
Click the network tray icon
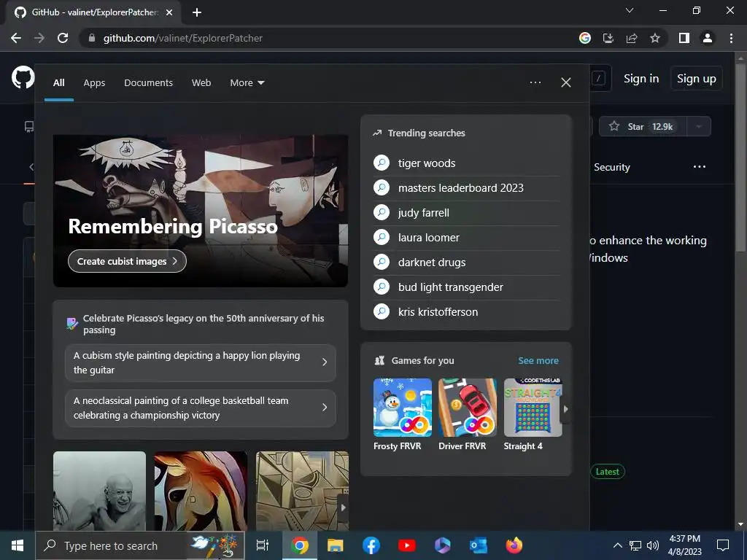(x=635, y=545)
